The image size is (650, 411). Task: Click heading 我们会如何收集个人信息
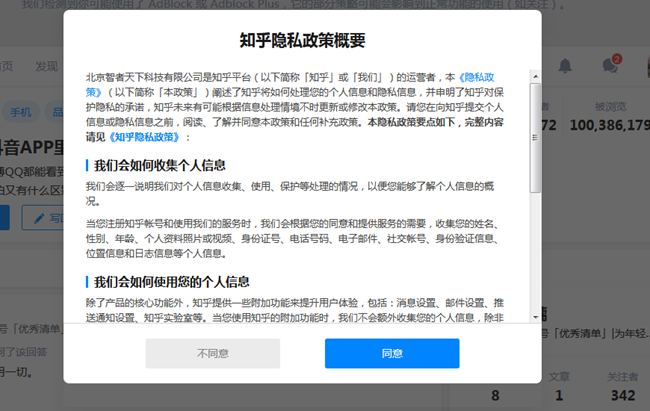[x=160, y=165]
